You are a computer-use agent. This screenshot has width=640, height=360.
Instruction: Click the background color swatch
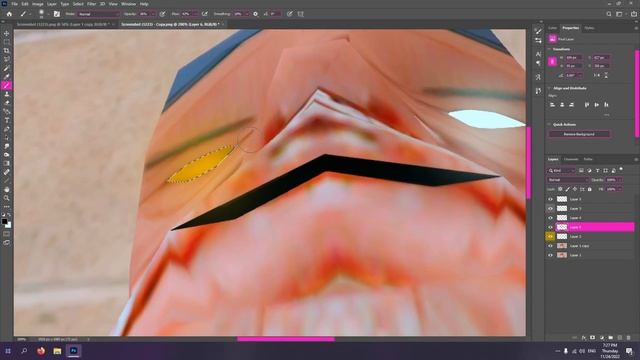[9, 225]
